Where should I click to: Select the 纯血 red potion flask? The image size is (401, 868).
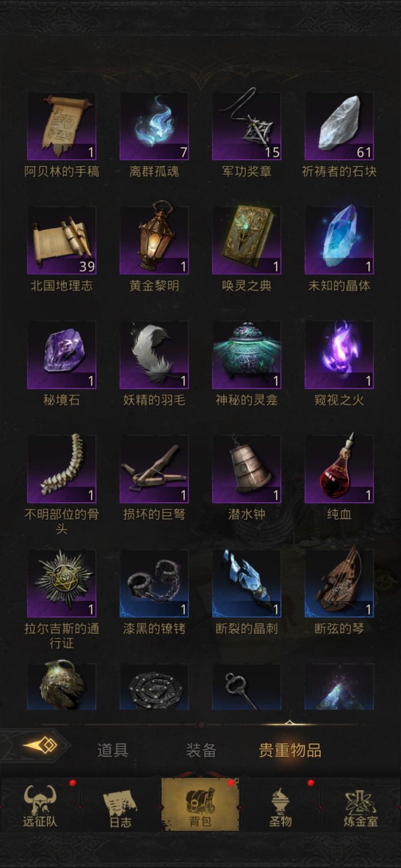(x=339, y=469)
